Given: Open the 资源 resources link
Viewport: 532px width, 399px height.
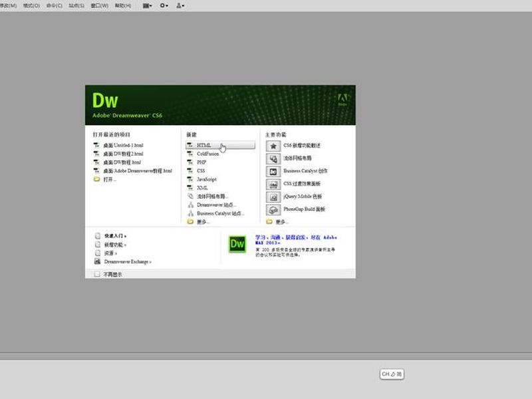Looking at the screenshot, I should (x=110, y=253).
